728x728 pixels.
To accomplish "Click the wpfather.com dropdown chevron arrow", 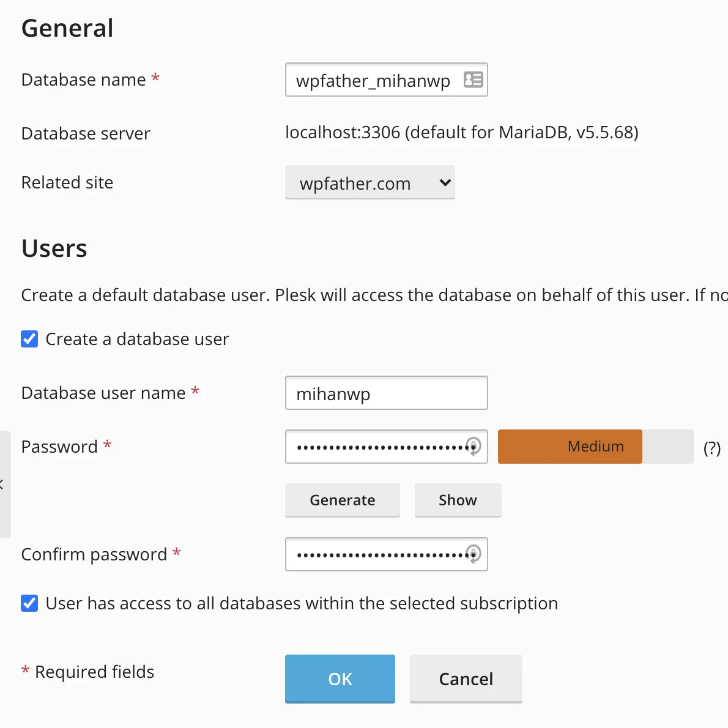I will (445, 182).
